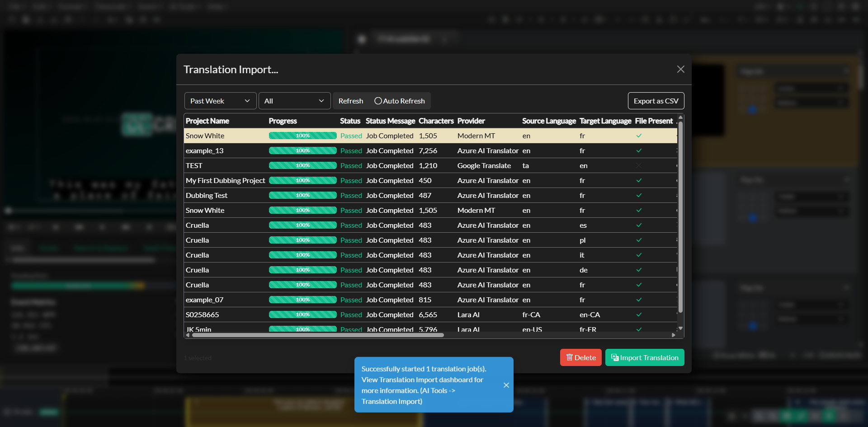Click File Present checkmark in Dubbing Test row
868x427 pixels.
pos(639,195)
